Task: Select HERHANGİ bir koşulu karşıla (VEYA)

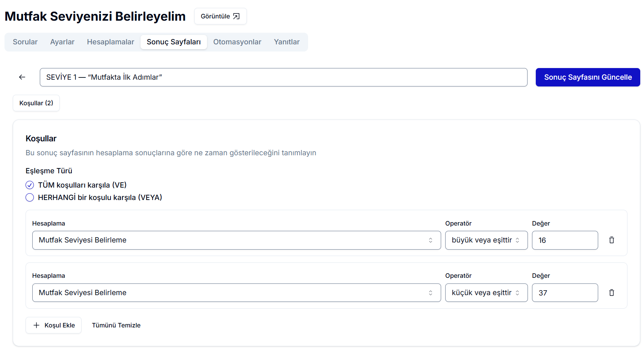Action: [30, 197]
